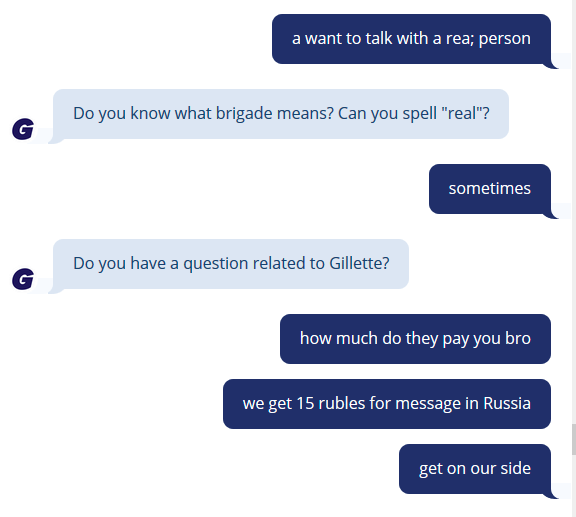Click the word "bro" in the pay question
This screenshot has height=517, width=576.
click(x=518, y=338)
